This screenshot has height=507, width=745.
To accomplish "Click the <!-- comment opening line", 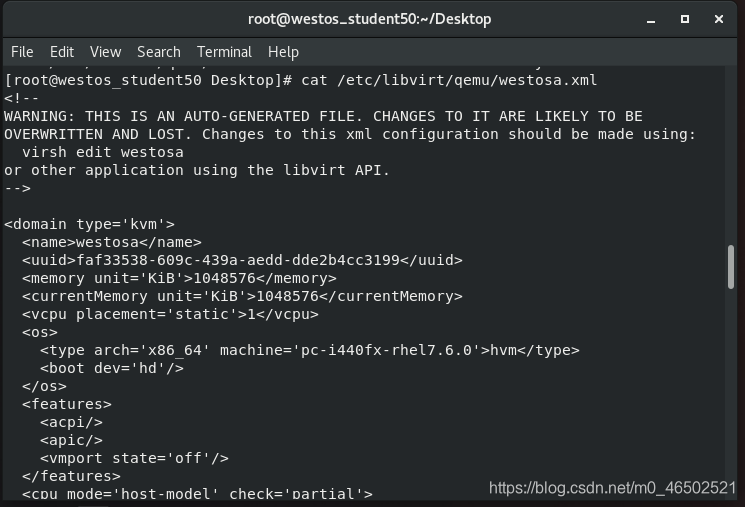I will [21, 98].
